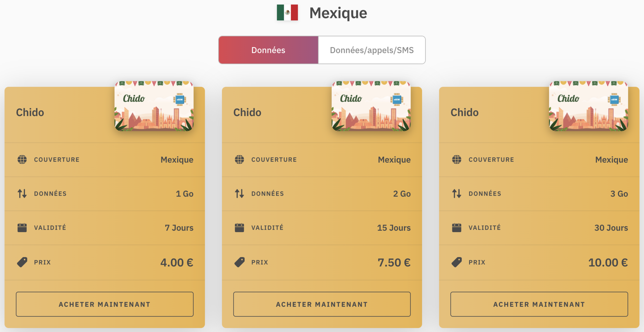This screenshot has width=644, height=332.
Task: Click the Mexican flag icon beside Mexique title
Action: click(x=287, y=13)
